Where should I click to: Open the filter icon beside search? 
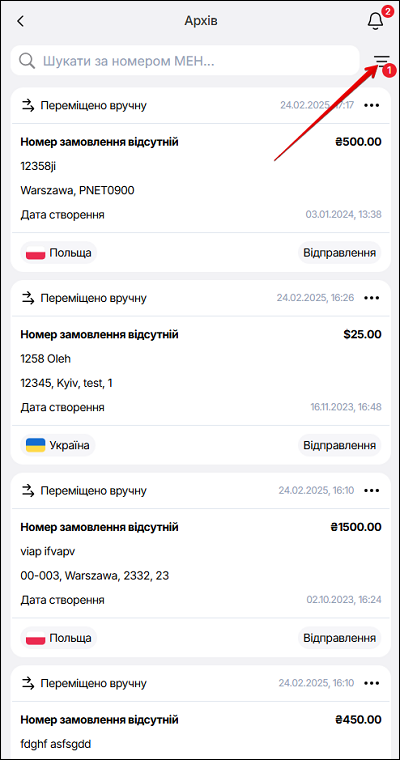click(382, 61)
